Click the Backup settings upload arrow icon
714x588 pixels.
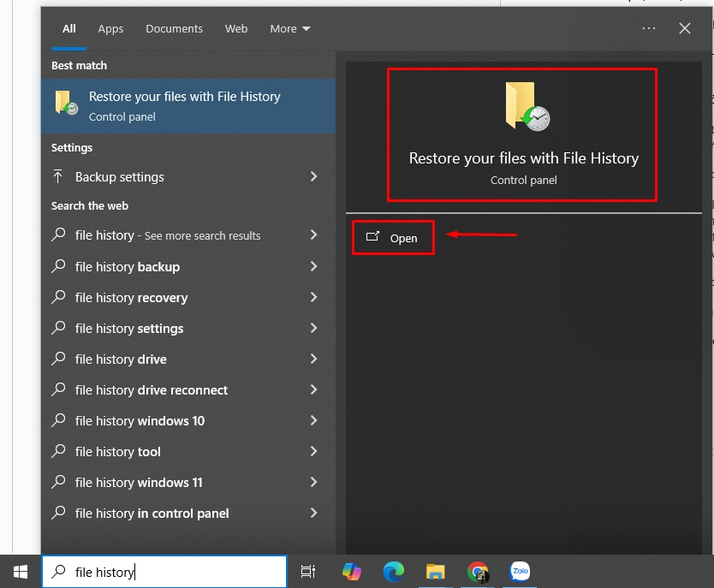[x=58, y=176]
